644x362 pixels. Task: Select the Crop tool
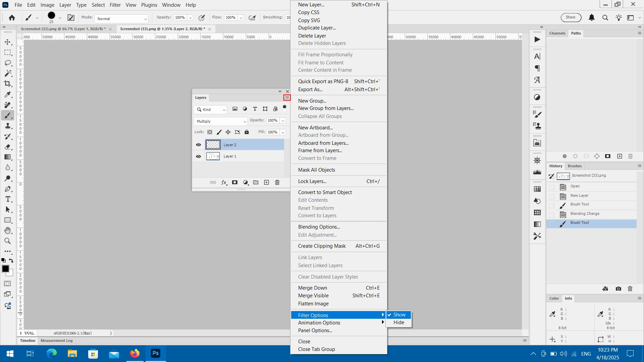8,84
